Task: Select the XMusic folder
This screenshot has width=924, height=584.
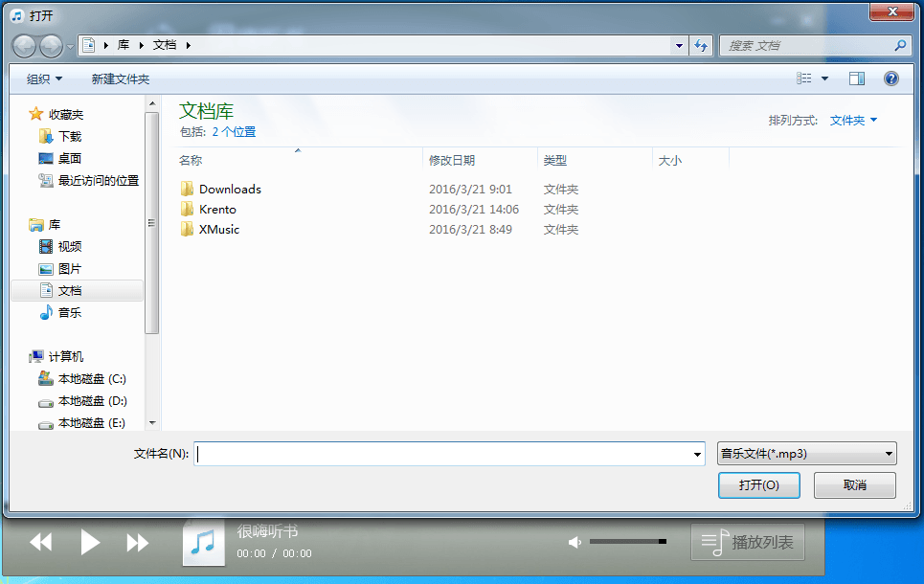Action: tap(219, 230)
